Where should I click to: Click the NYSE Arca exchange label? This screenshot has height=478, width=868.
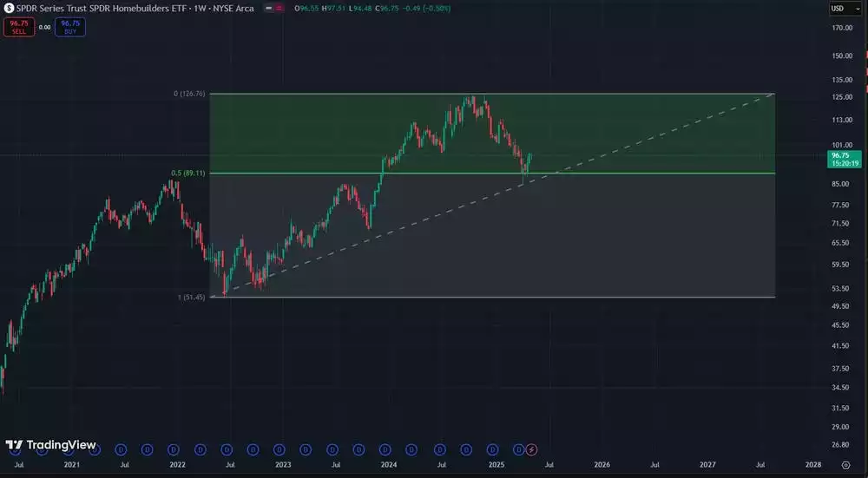click(x=233, y=9)
